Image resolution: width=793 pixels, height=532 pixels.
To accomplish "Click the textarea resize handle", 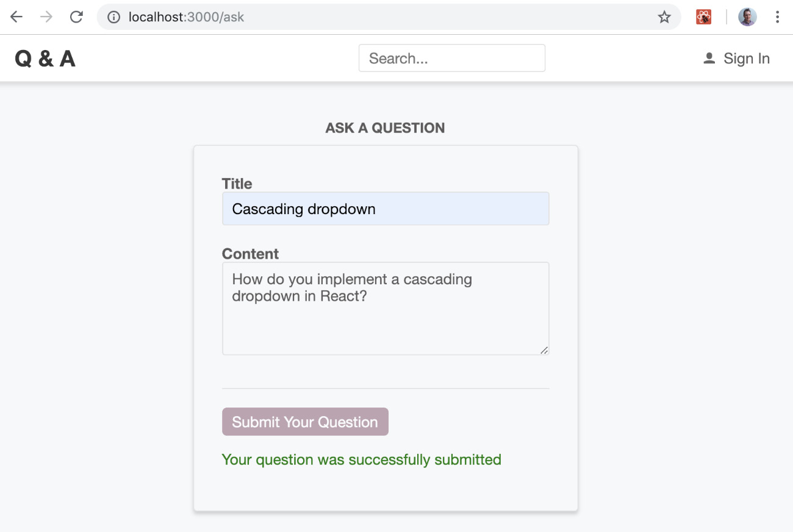I will pos(544,350).
